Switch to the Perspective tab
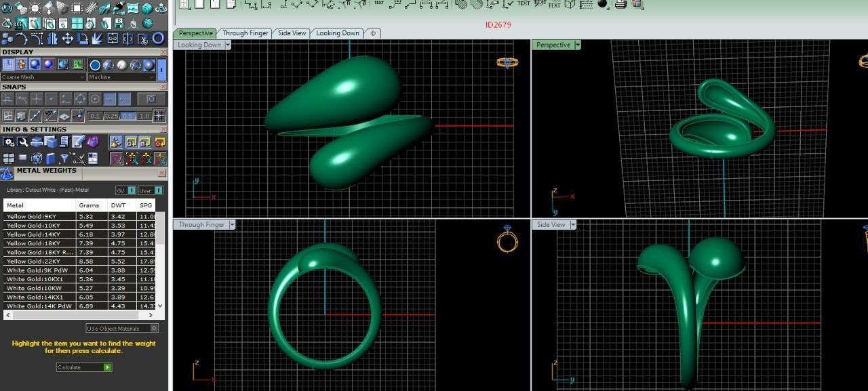Screen dimensions: 868x391 pyautogui.click(x=195, y=33)
